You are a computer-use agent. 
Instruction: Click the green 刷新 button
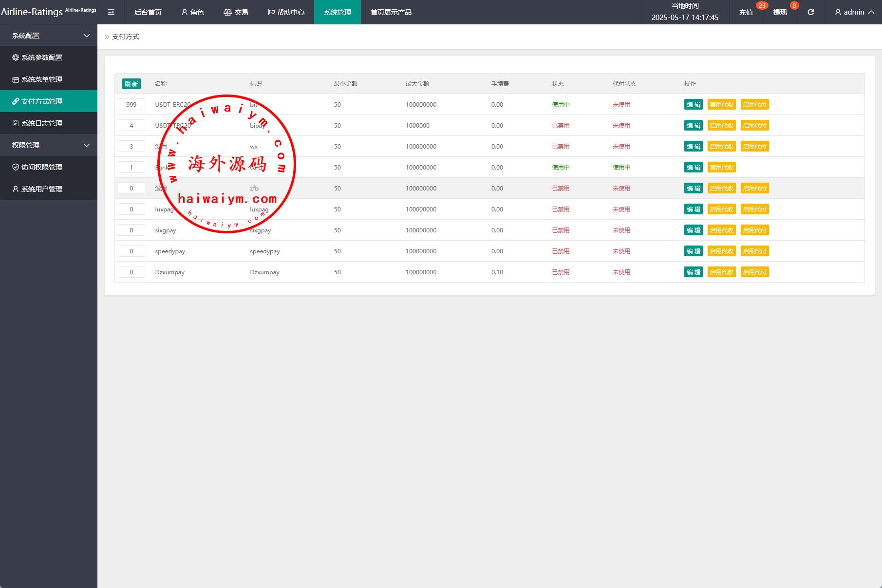pyautogui.click(x=131, y=84)
